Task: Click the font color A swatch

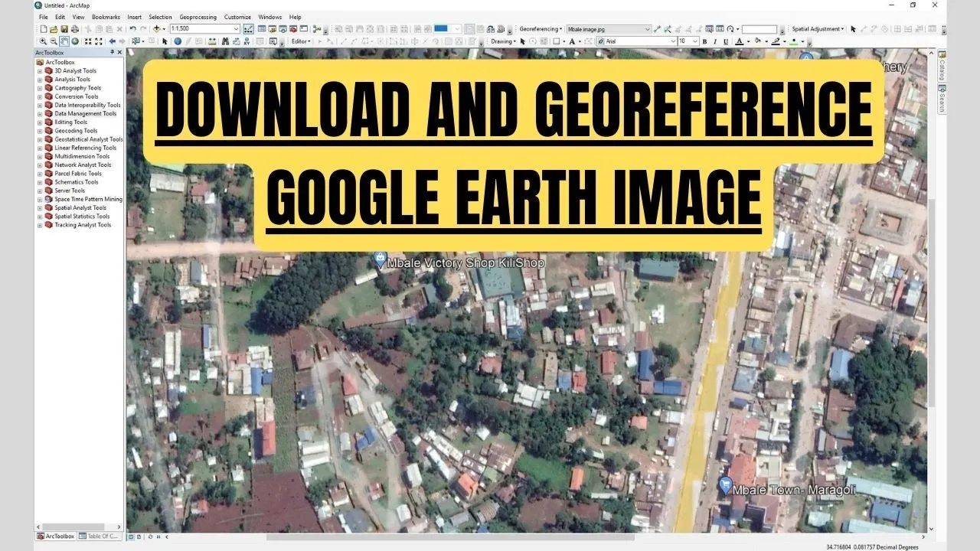Action: [x=739, y=41]
